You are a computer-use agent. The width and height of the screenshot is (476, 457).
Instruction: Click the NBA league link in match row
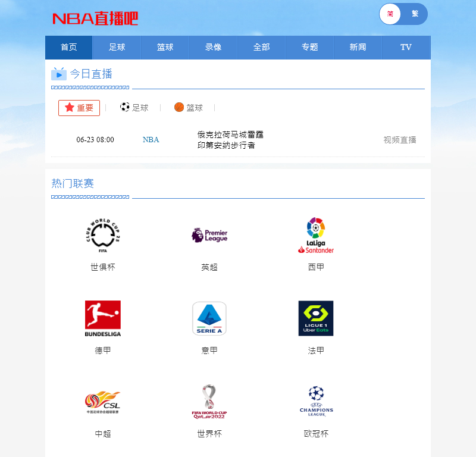pyautogui.click(x=151, y=140)
